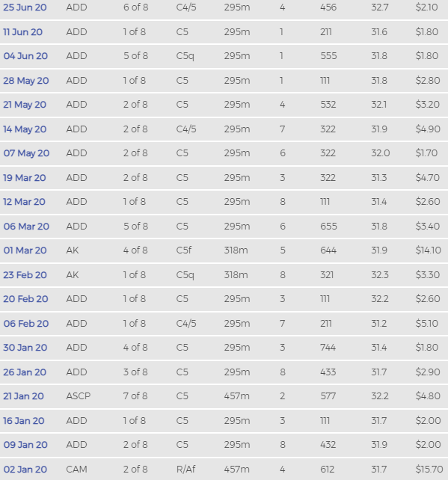Open the 07 May 20 race link
The width and height of the screenshot is (448, 480).
pyautogui.click(x=26, y=153)
